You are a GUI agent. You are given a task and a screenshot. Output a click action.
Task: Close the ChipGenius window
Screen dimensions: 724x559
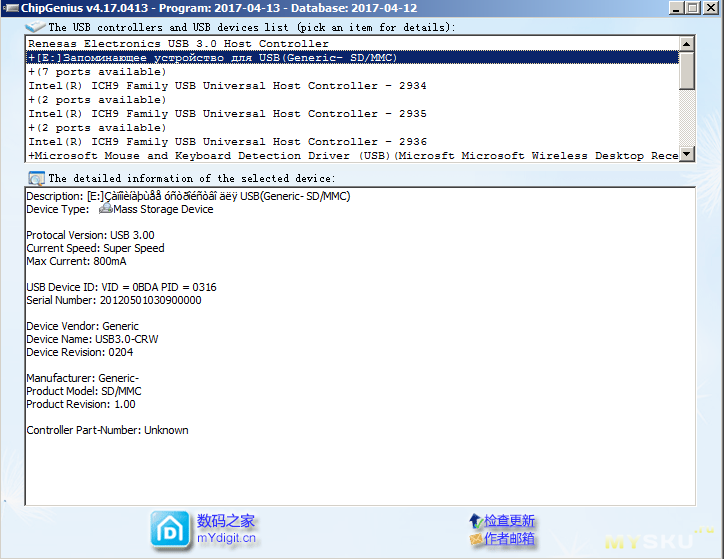[710, 8]
